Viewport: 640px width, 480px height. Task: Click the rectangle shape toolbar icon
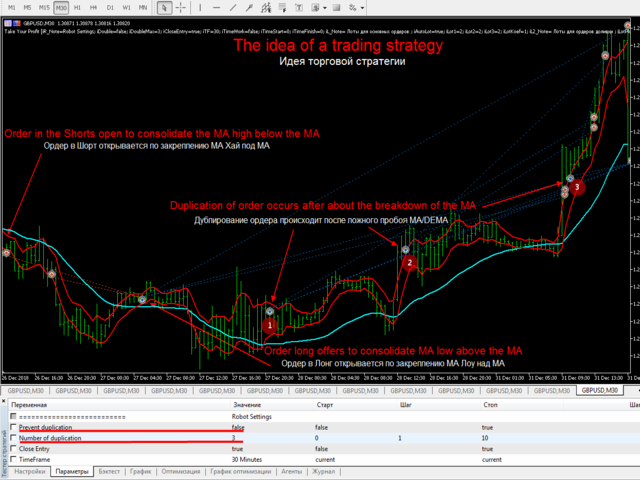pyautogui.click(x=336, y=7)
